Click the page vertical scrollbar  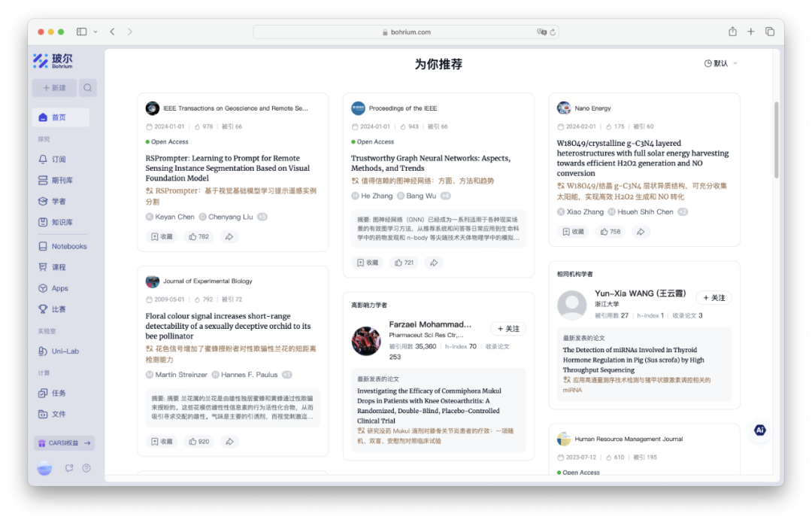tap(776, 140)
